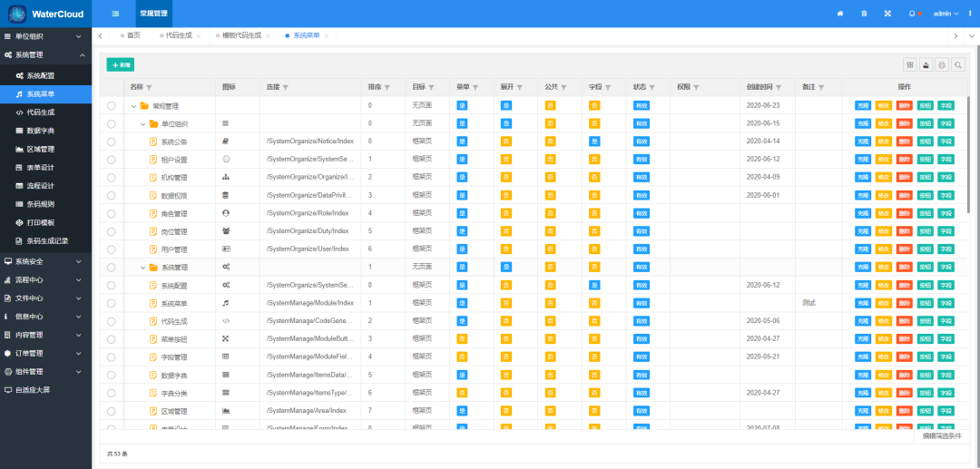
Task: Open 数据字典 in the sidebar menu
Action: pos(41,131)
